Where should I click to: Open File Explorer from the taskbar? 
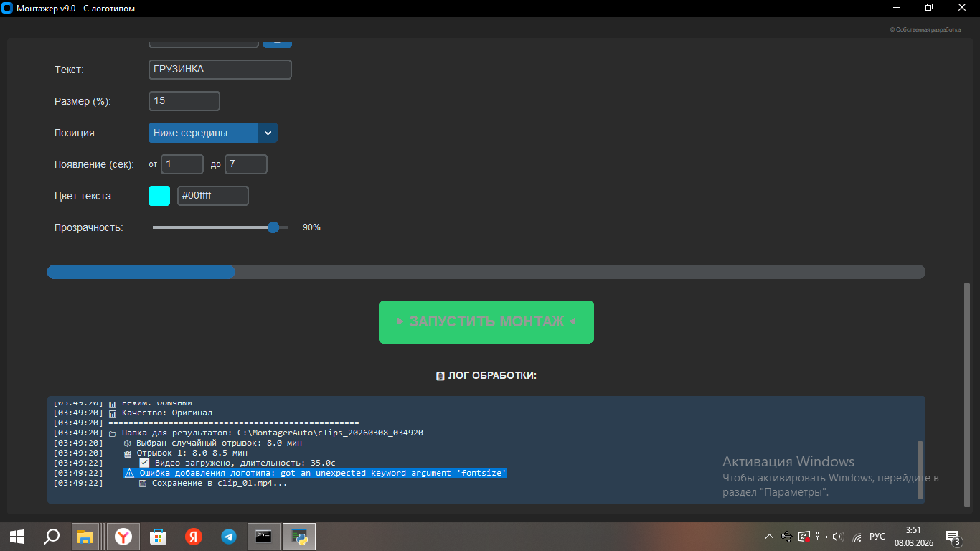coord(86,537)
